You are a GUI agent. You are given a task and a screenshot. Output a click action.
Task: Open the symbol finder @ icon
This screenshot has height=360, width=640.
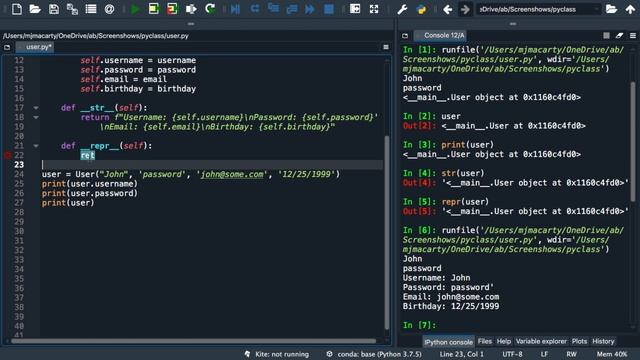(x=109, y=9)
